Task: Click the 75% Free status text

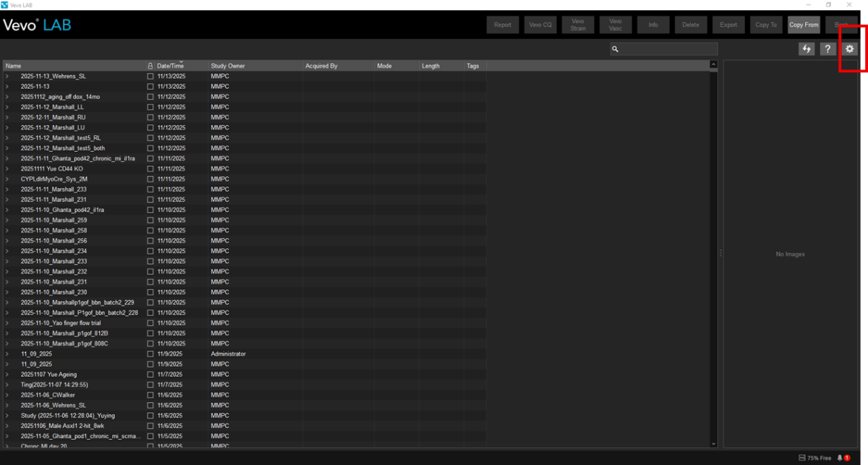Action: [x=819, y=458]
